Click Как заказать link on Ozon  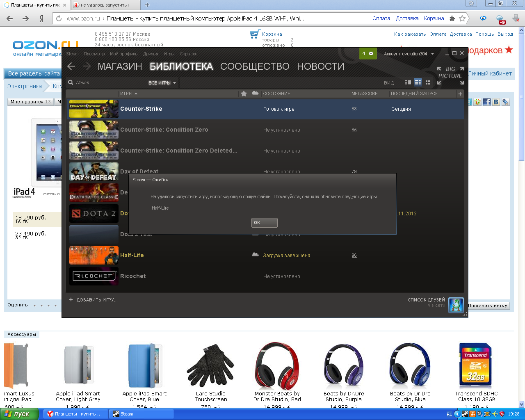click(x=410, y=34)
